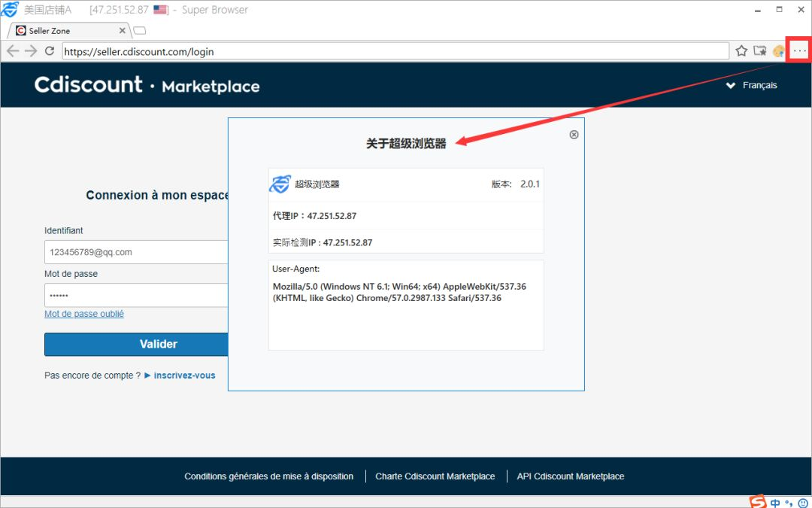The width and height of the screenshot is (812, 508).
Task: Open the palette theme icon in toolbar
Action: (779, 51)
